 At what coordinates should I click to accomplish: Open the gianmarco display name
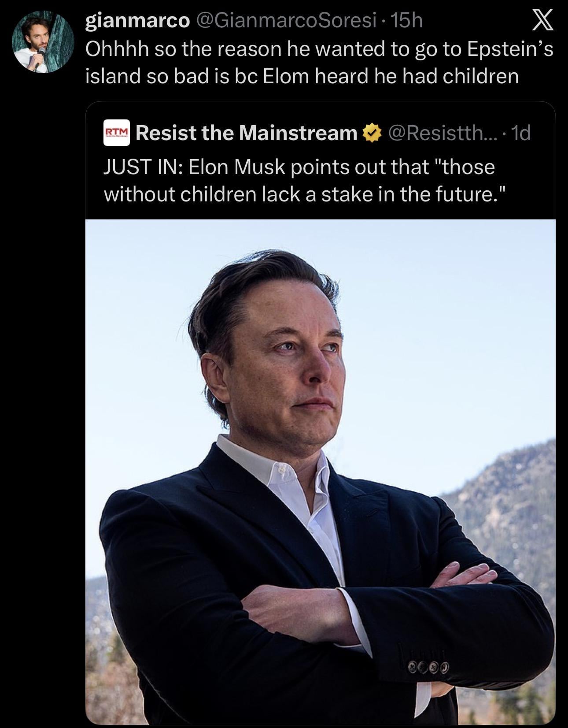coord(137,21)
